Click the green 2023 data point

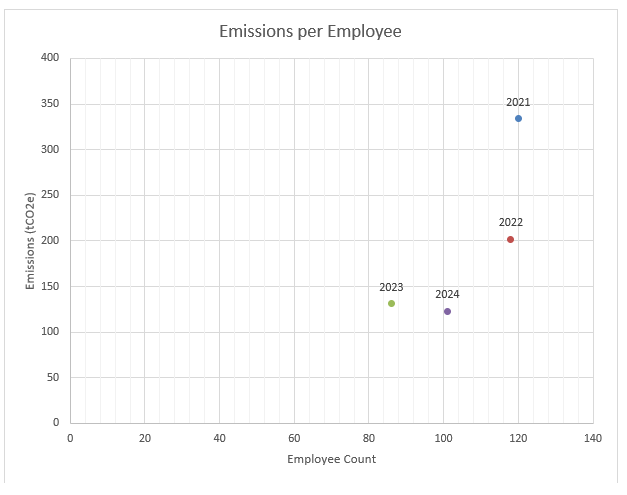(391, 304)
